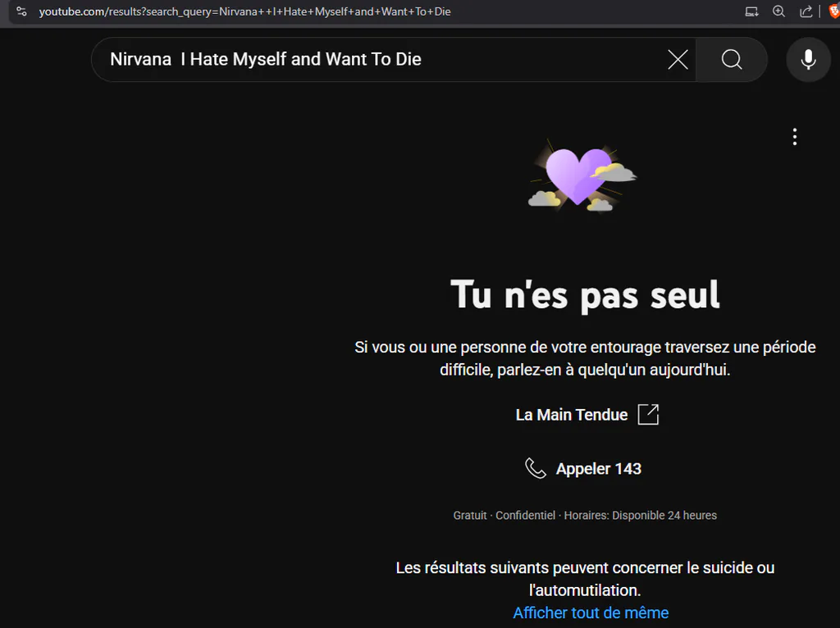Click the suicide warning message text
Image resolution: width=840 pixels, height=628 pixels.
click(585, 579)
